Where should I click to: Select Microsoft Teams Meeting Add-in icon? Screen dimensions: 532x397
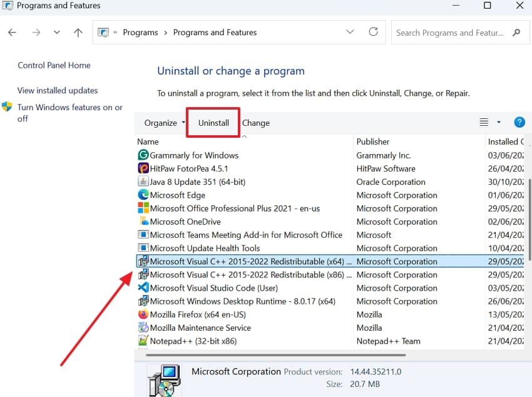143,234
